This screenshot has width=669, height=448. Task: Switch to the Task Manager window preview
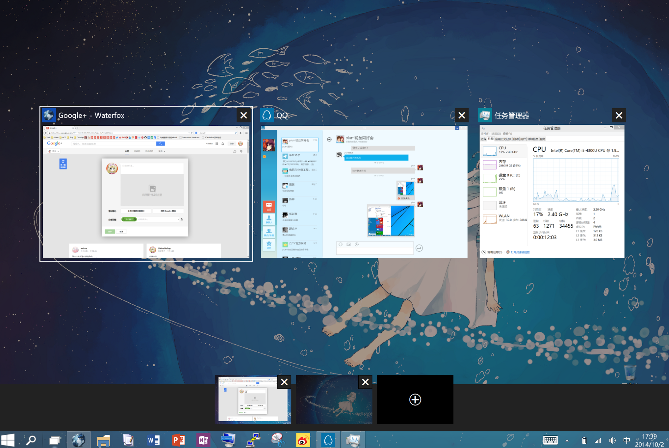point(553,190)
